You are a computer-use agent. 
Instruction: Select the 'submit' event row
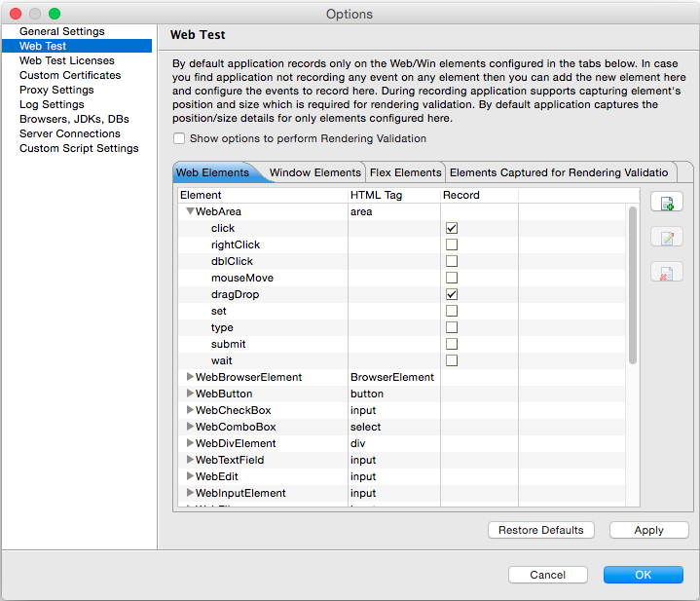pos(402,344)
